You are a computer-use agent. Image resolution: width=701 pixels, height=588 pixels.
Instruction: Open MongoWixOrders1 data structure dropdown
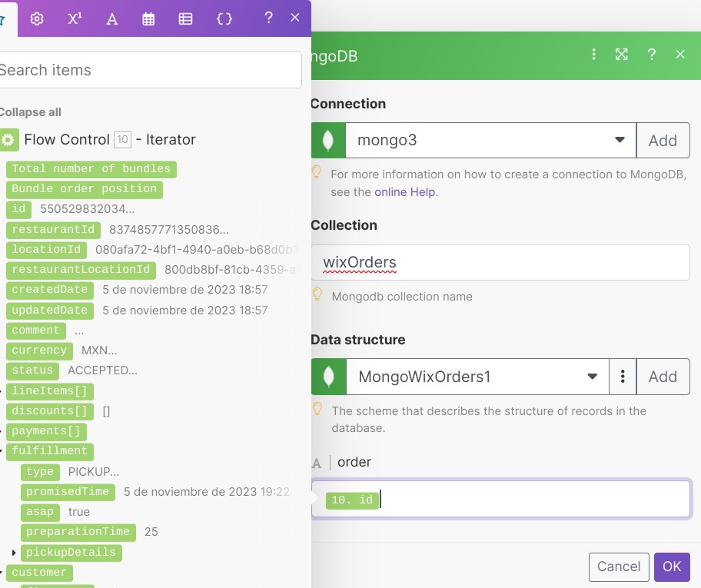click(477, 377)
